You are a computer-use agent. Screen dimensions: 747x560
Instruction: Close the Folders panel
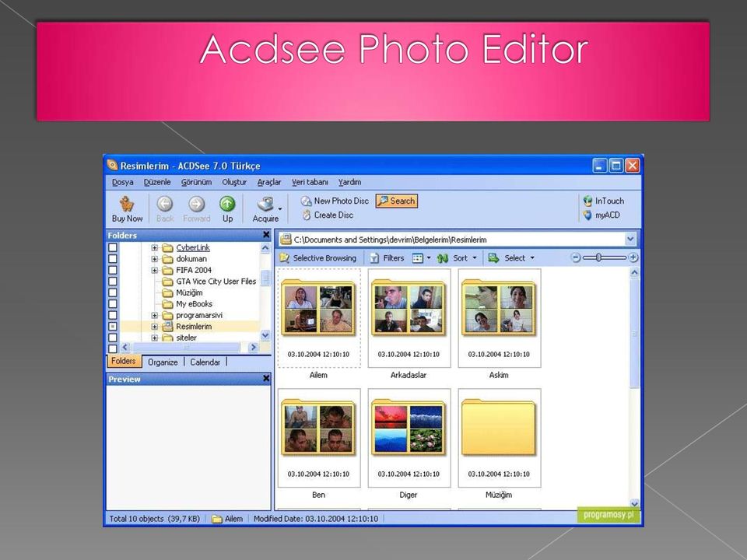point(266,235)
